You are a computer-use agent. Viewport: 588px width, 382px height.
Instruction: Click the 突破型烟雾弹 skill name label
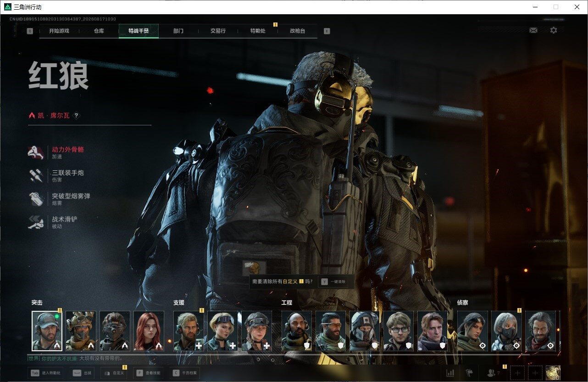71,196
